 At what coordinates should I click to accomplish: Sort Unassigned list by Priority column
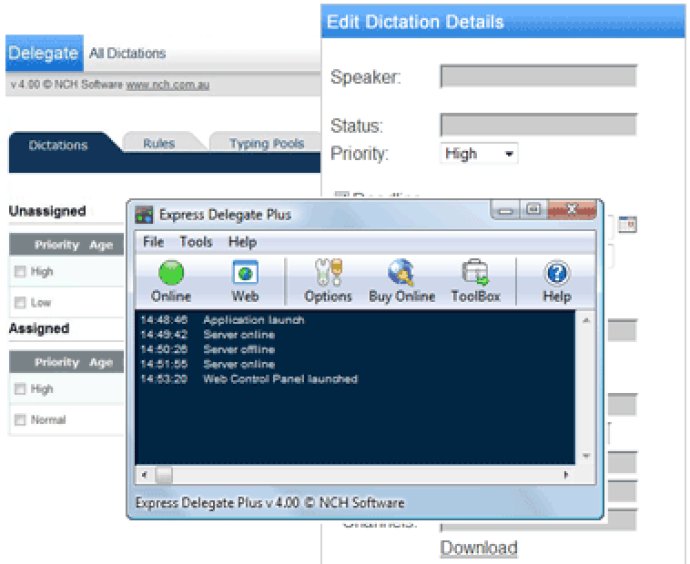(x=57, y=245)
